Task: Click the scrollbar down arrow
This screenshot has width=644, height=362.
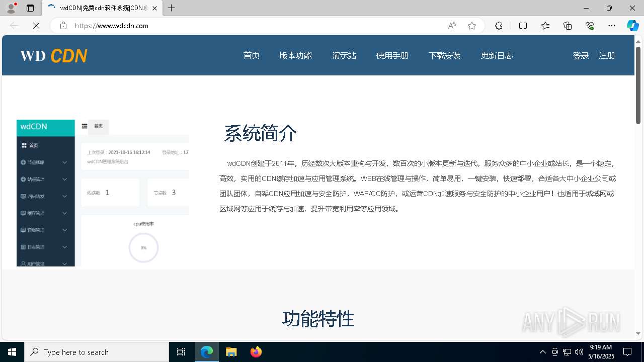Action: point(638,333)
